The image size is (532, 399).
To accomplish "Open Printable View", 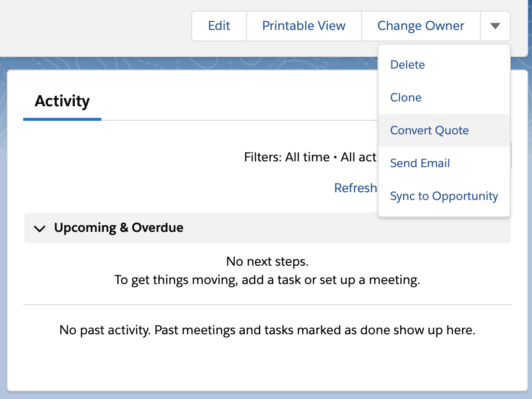I will (x=304, y=26).
